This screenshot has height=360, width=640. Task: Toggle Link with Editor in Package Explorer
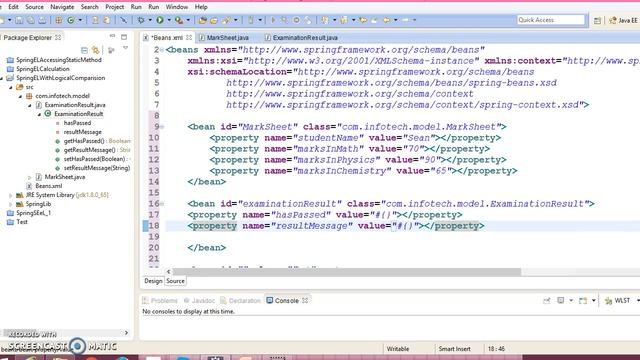pyautogui.click(x=96, y=50)
